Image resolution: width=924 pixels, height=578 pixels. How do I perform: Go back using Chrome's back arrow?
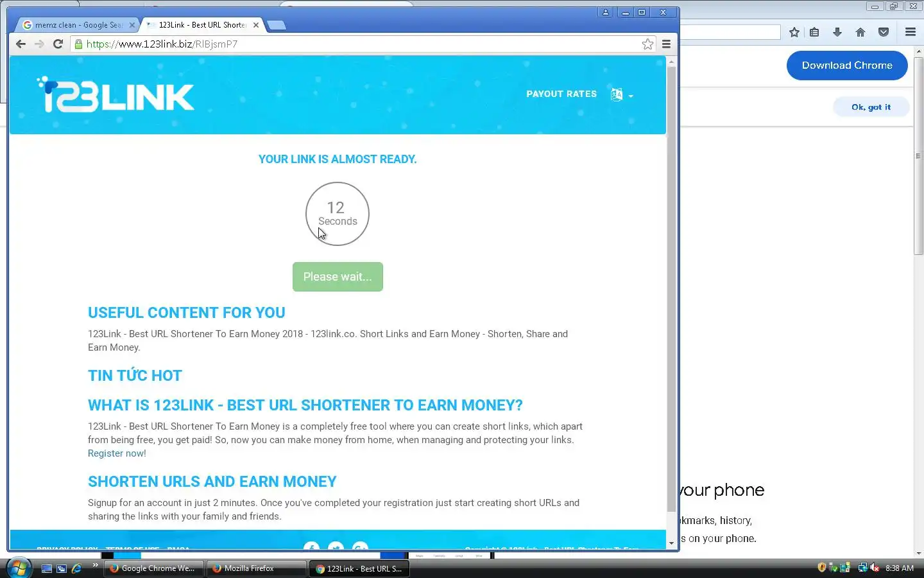point(21,44)
